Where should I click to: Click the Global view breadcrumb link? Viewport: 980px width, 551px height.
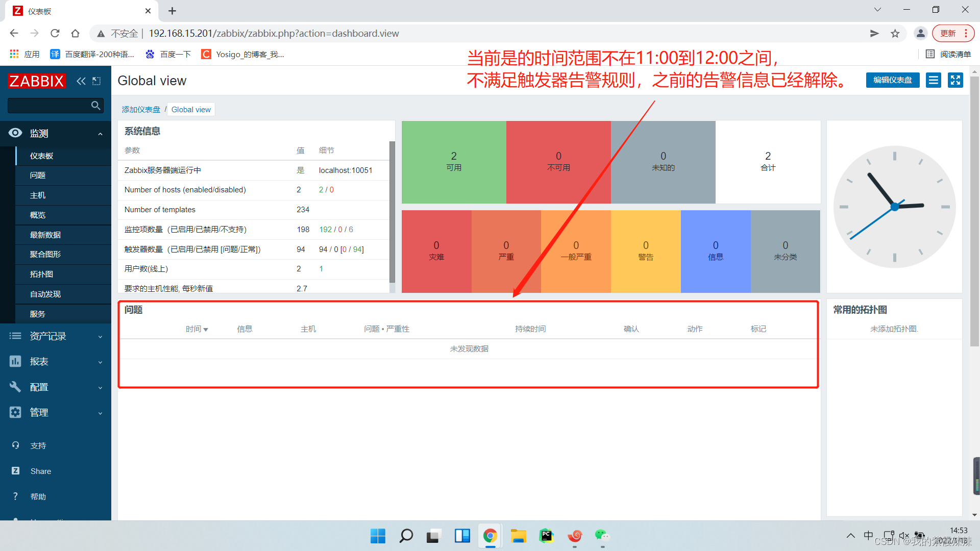(x=191, y=110)
